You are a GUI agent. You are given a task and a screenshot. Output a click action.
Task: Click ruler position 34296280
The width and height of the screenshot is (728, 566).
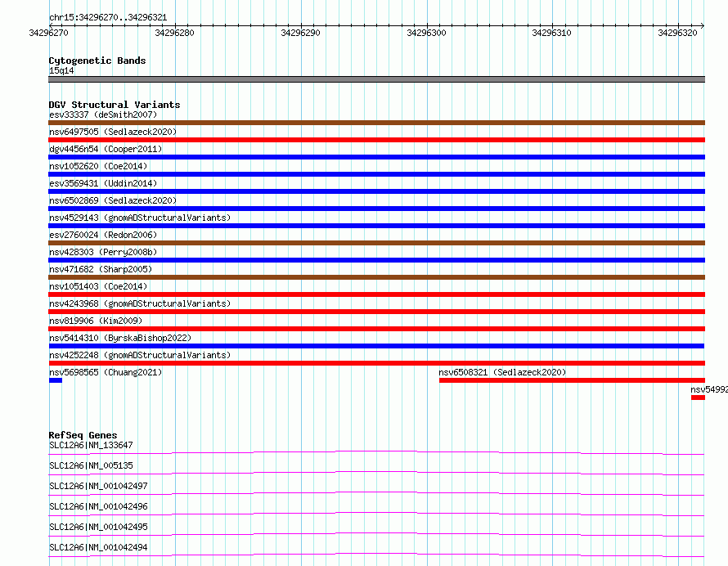pos(174,33)
